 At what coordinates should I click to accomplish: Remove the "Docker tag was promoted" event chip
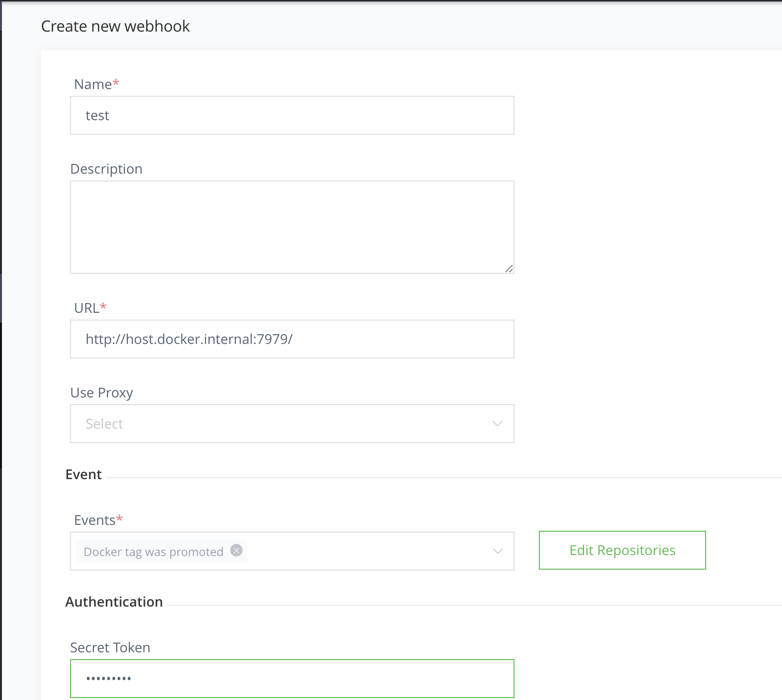[x=236, y=550]
